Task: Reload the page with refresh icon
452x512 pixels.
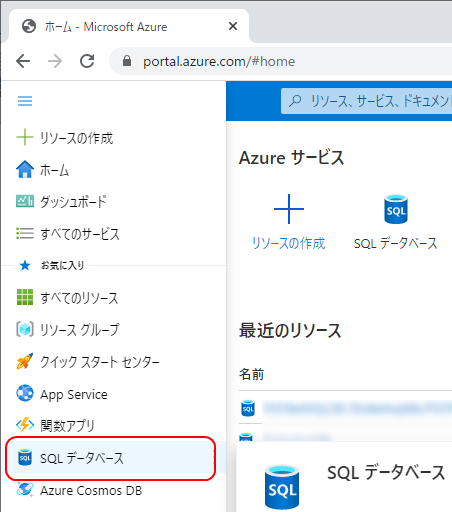Action: [87, 61]
